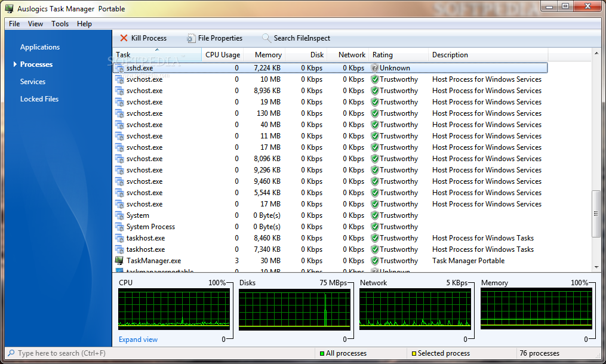Switch to the Services section
606x364 pixels.
[32, 82]
